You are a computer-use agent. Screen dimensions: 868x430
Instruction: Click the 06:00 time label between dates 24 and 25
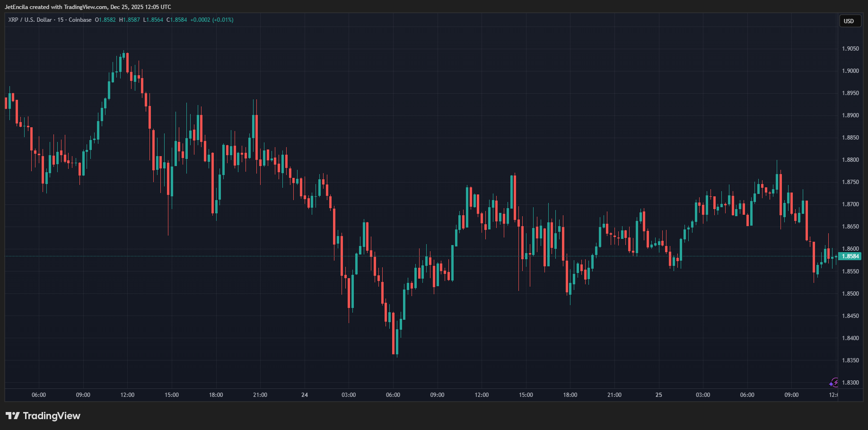click(x=393, y=395)
